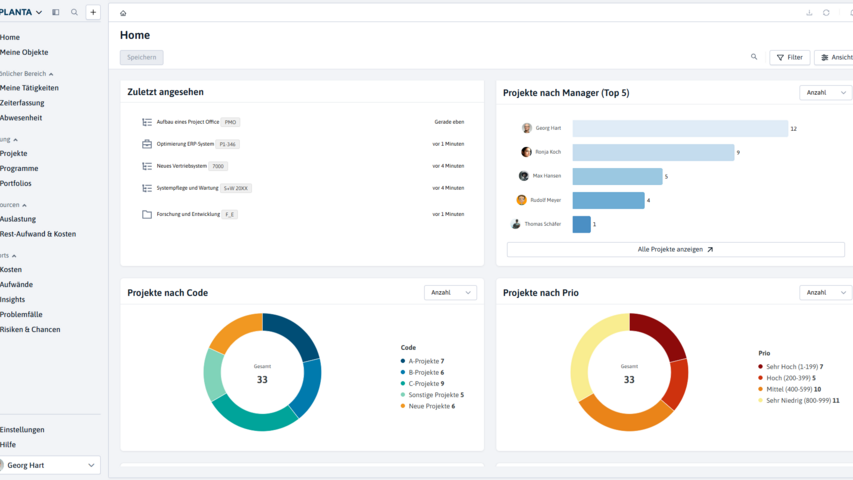Click briefcase icon for Optimierung ERP-System
The image size is (853, 480).
(147, 144)
